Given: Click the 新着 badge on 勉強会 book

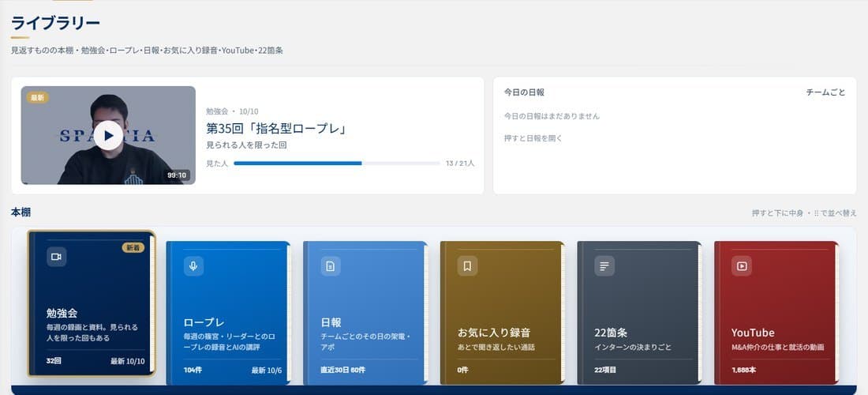Looking at the screenshot, I should 133,247.
